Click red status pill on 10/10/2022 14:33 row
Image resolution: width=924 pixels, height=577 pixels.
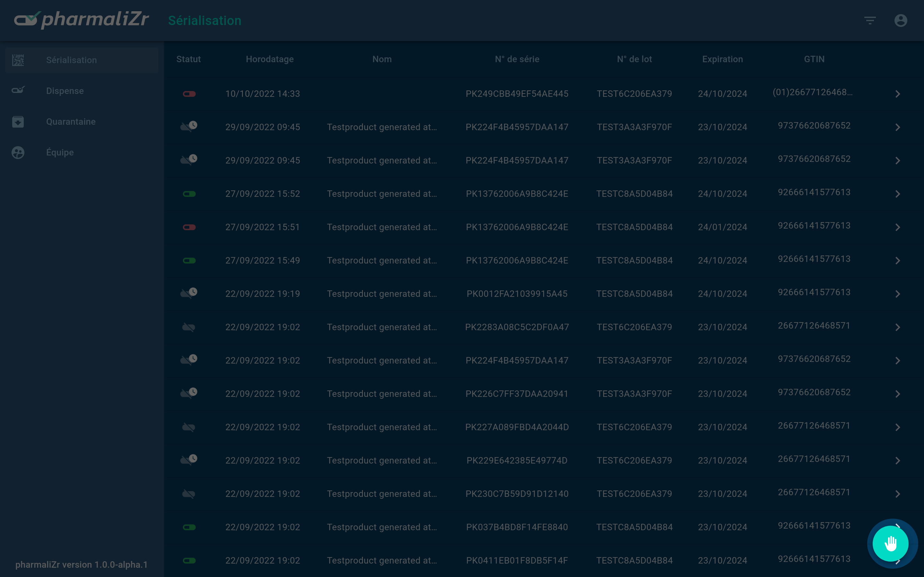pos(189,94)
